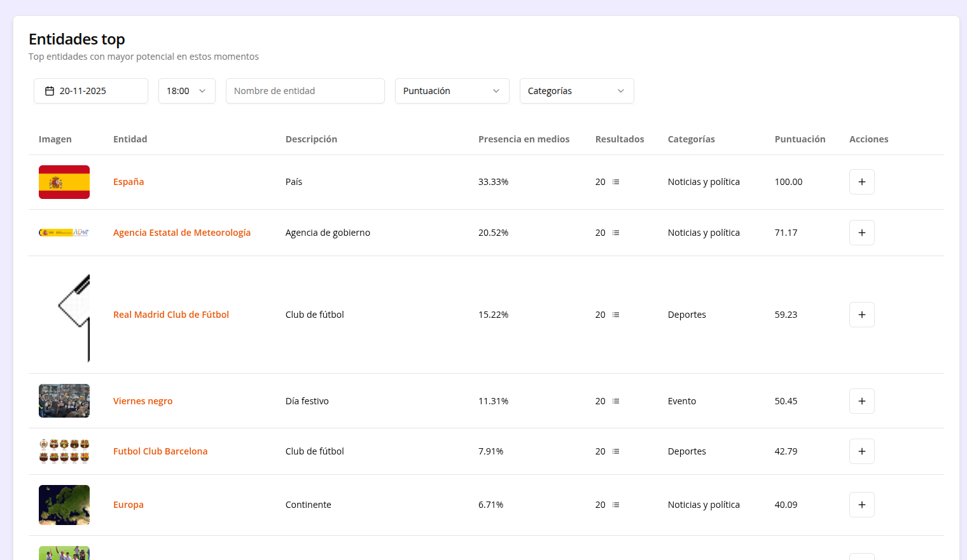
Task: Sort by Presencia en medios column header
Action: (524, 139)
